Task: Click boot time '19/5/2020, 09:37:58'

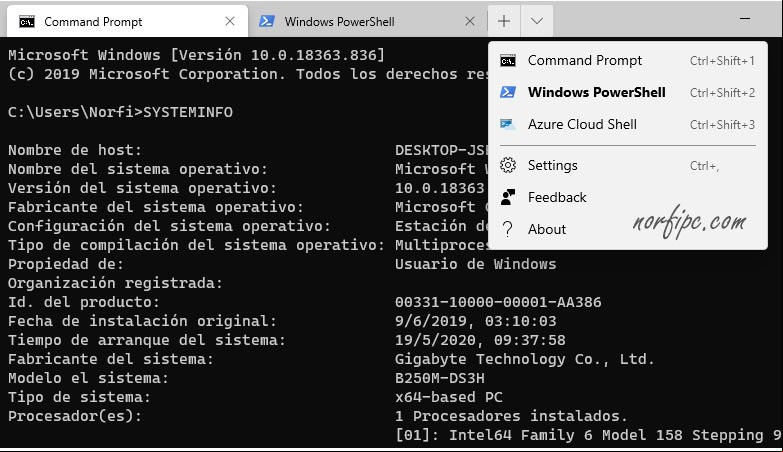Action: click(480, 340)
